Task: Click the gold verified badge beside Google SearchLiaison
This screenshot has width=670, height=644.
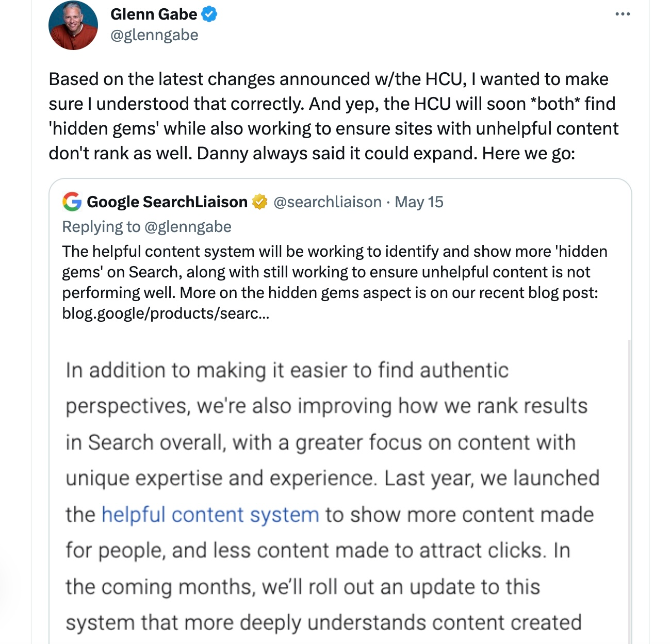Action: tap(259, 202)
